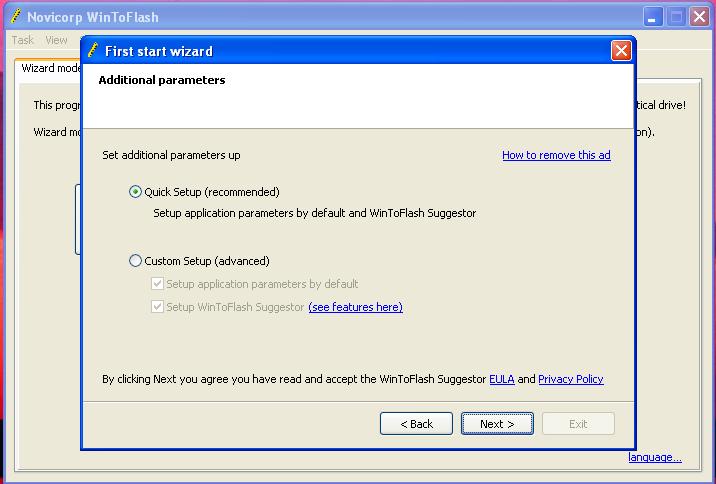716x484 pixels.
Task: Open 'How to remove this ad' link
Action: (x=556, y=155)
